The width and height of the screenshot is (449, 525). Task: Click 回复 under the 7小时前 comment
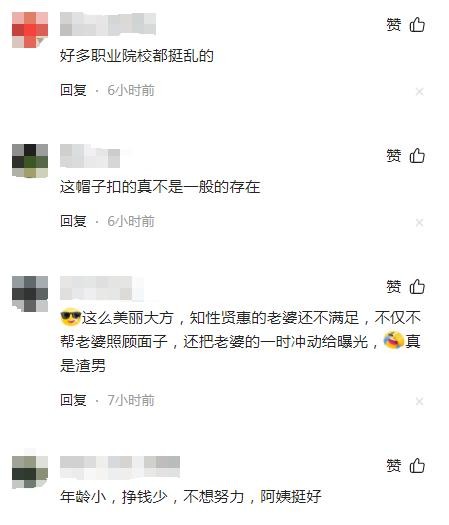pos(73,400)
